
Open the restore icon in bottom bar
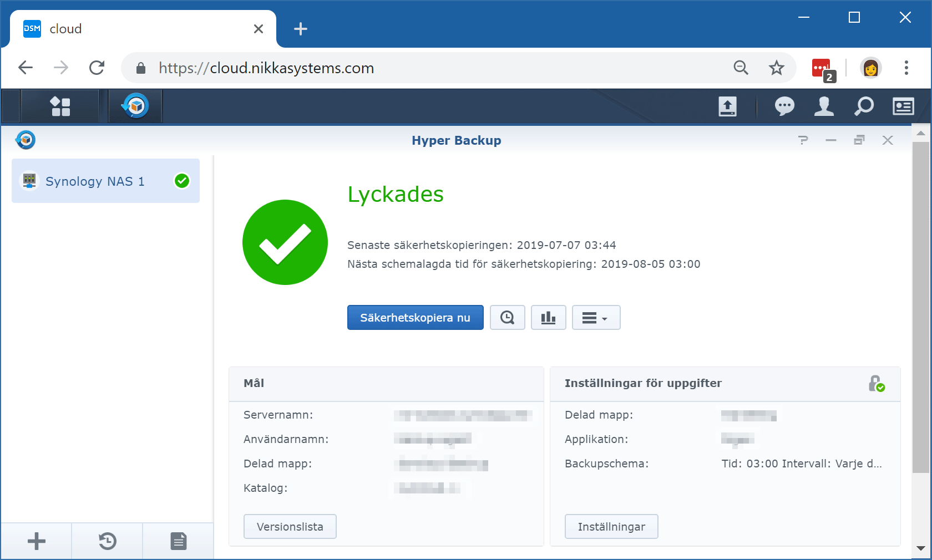[108, 541]
